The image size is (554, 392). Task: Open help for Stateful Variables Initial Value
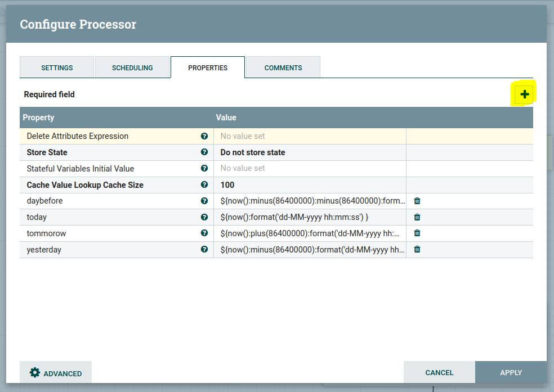(x=204, y=168)
